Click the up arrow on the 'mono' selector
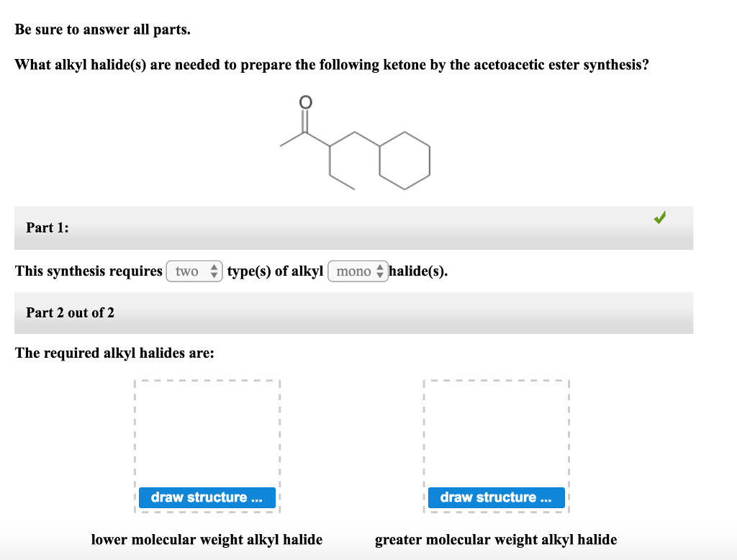737x560 pixels. coord(380,267)
